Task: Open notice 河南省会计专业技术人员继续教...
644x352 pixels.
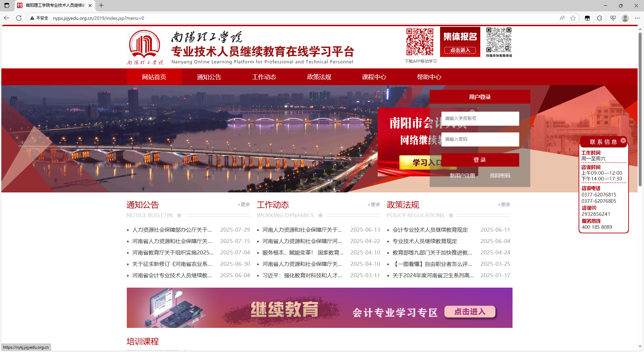Action: (x=172, y=275)
